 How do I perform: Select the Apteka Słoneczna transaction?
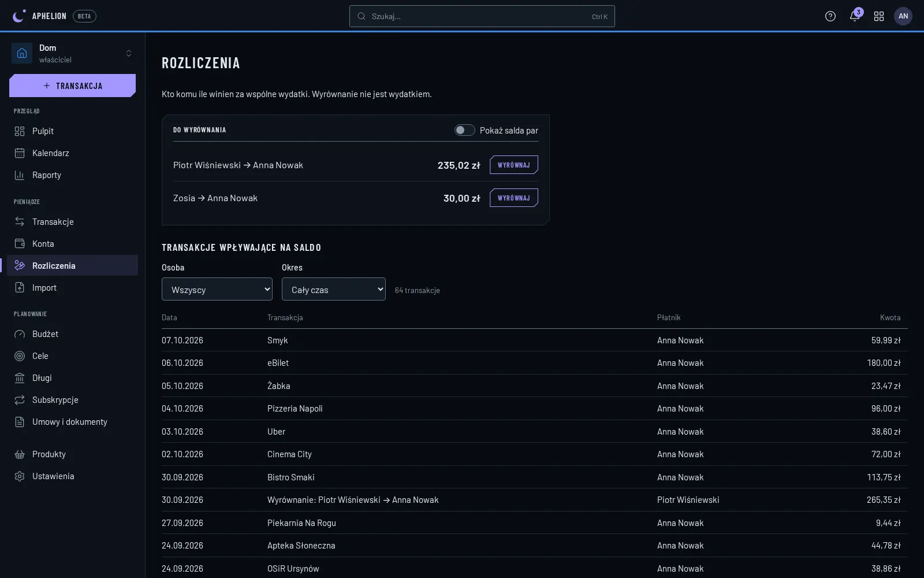pos(535,546)
